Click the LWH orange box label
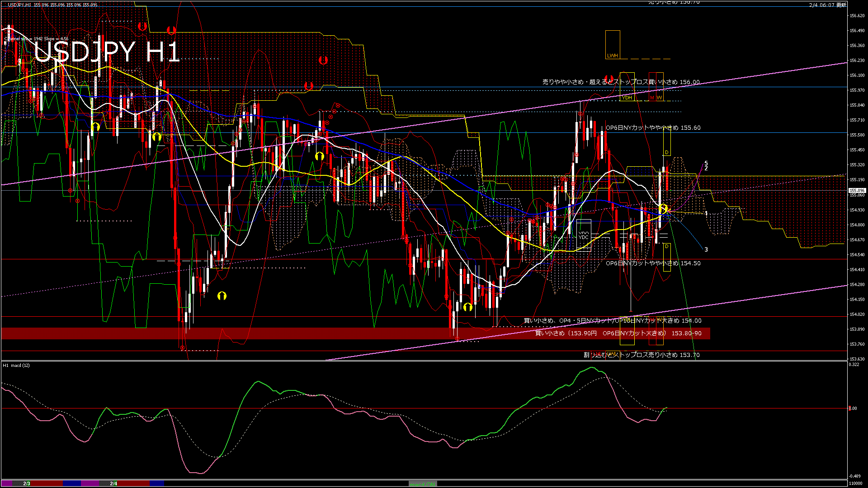The height and width of the screenshot is (488, 868). point(613,56)
